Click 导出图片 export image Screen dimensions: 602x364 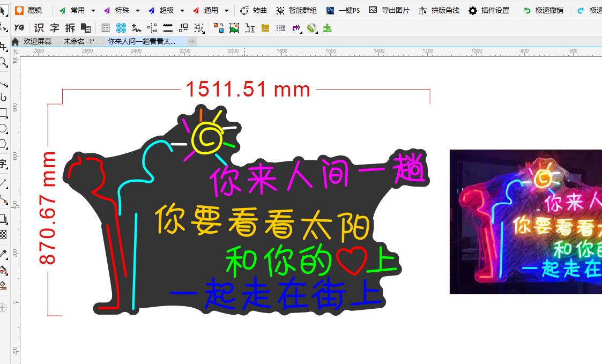[x=389, y=10]
